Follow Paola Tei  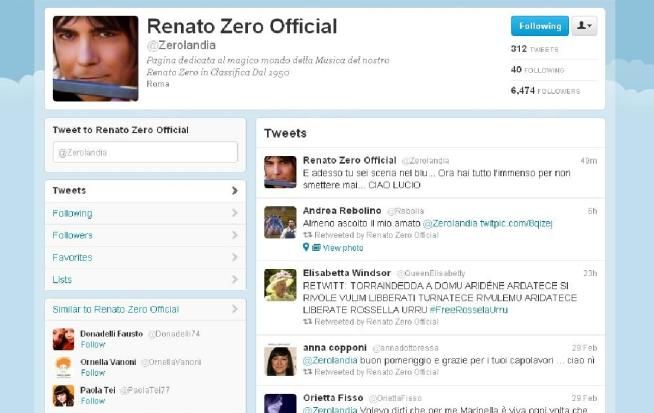(x=93, y=401)
